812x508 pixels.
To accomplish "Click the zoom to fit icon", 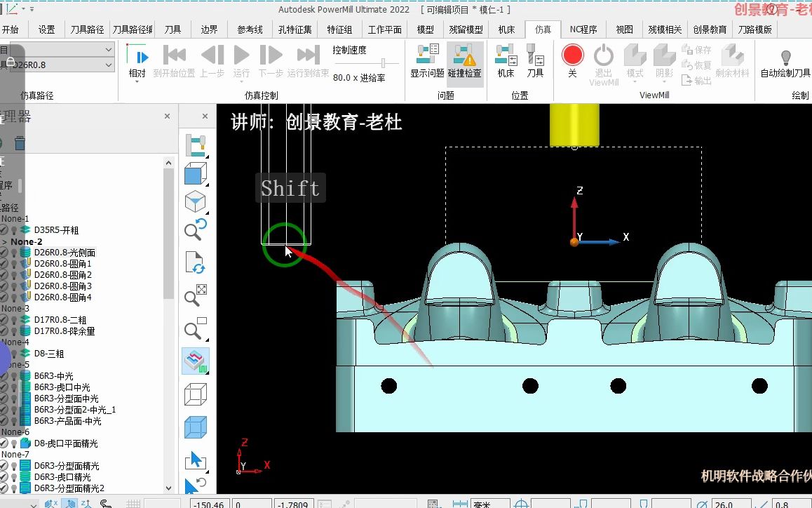I will [x=196, y=295].
